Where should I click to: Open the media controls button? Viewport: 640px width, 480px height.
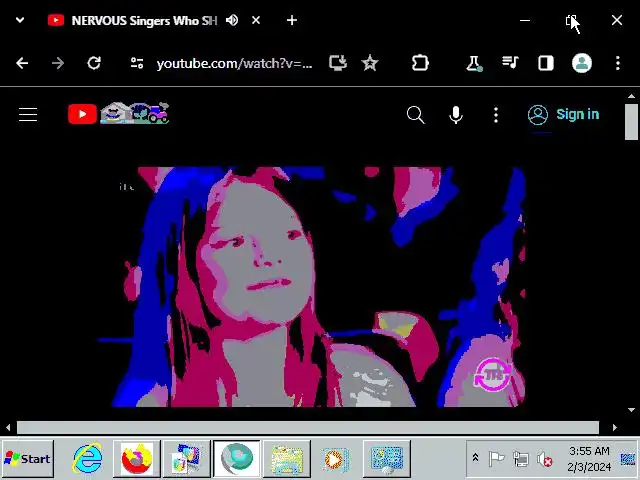[510, 63]
